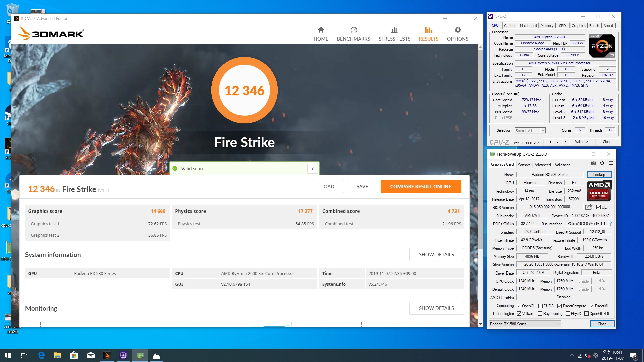Show details for Monitoring section
This screenshot has width=644, height=362.
point(436,308)
